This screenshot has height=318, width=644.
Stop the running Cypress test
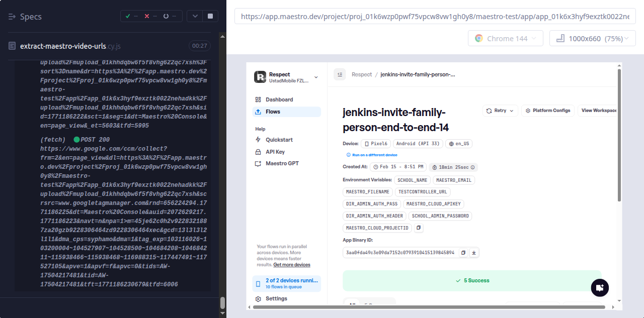point(210,16)
